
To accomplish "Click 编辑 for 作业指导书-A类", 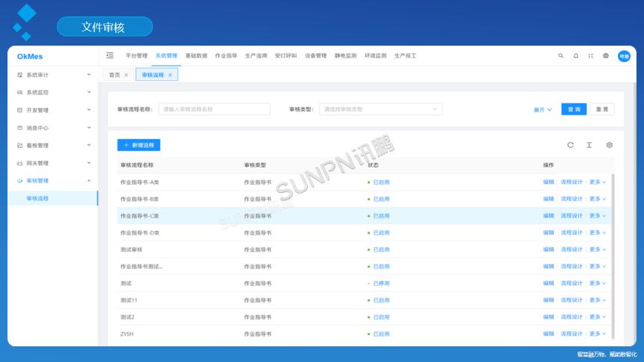I will [x=548, y=182].
